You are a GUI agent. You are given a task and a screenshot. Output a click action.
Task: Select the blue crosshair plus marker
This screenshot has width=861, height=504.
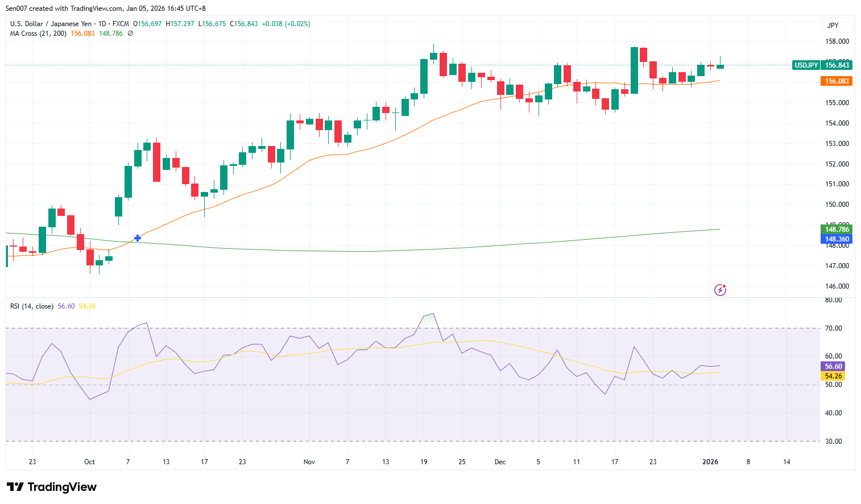137,238
